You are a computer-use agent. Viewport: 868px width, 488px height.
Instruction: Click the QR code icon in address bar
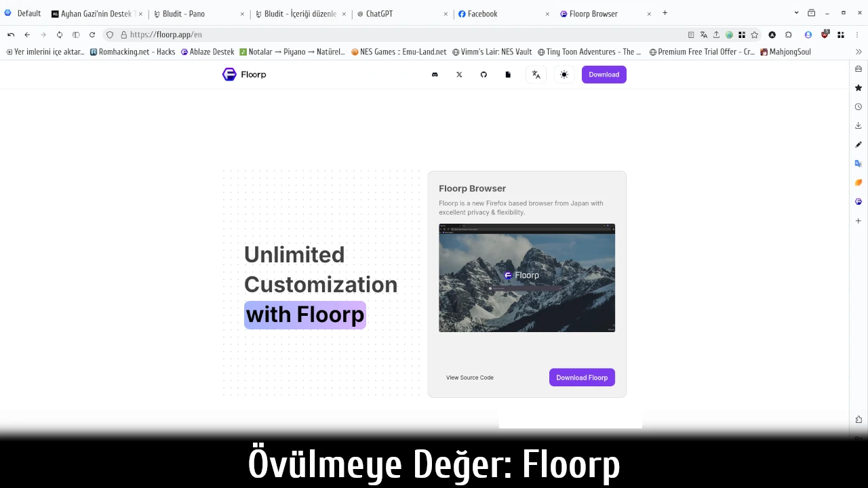click(x=742, y=35)
